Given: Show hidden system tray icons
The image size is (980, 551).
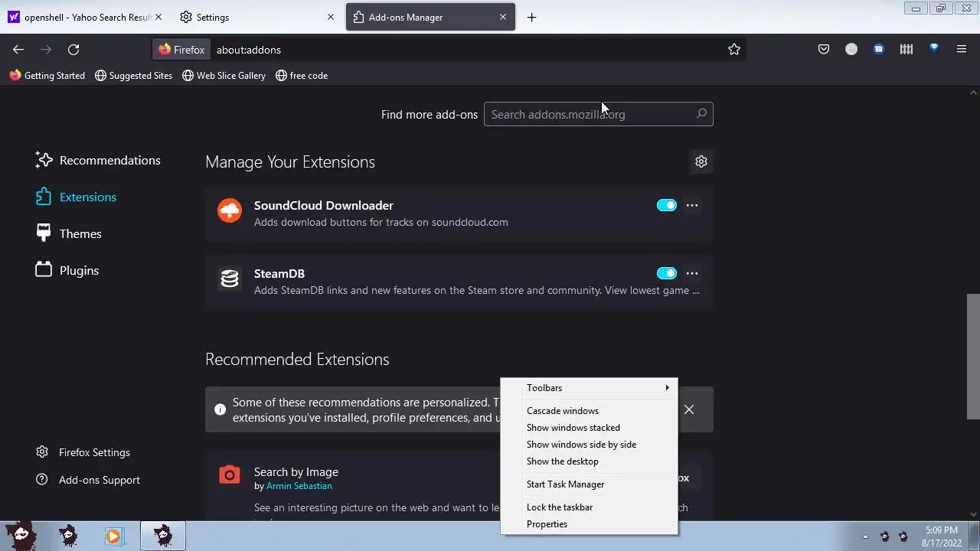Looking at the screenshot, I should coord(865,536).
